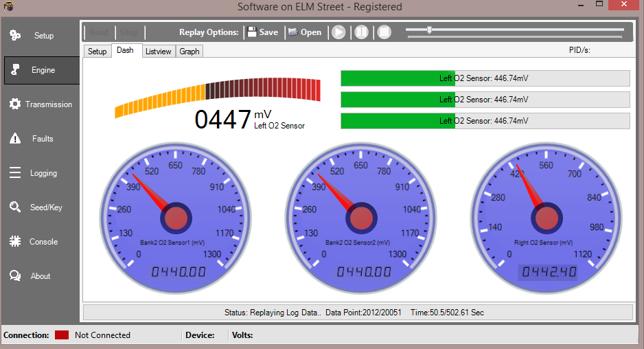Click the Read button
Viewport: 644px width, 349px height.
point(99,32)
